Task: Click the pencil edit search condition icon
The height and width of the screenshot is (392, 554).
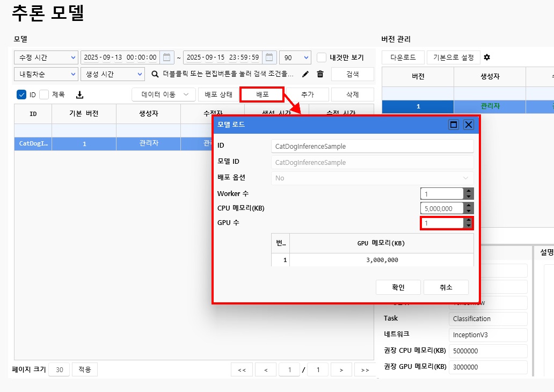Action: coord(305,74)
